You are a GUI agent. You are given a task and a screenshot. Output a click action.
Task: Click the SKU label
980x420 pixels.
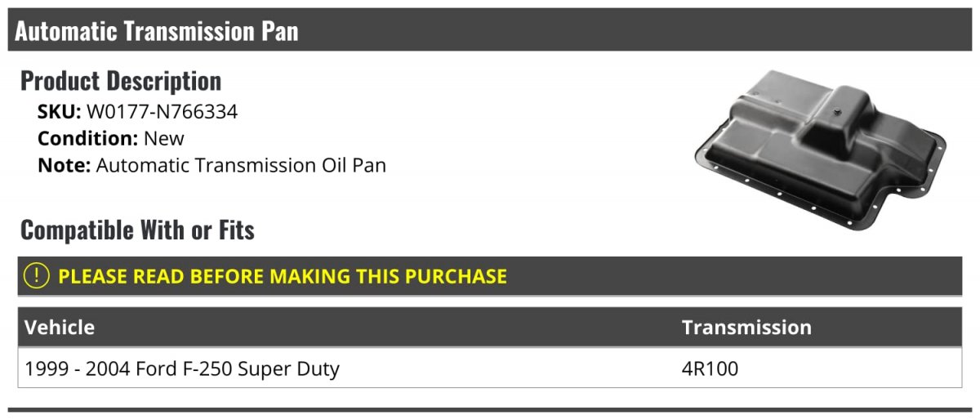59,113
